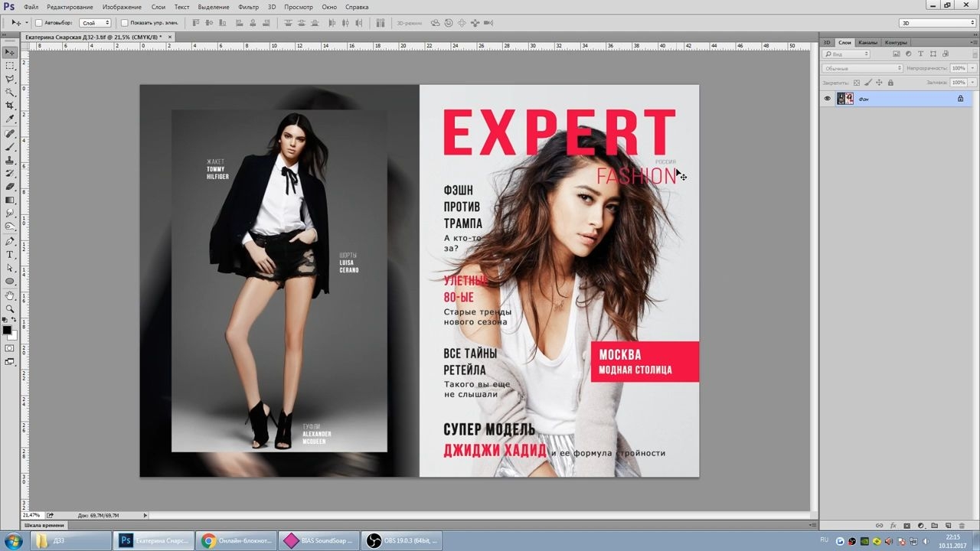Open the Слой auto-select dropdown
Image resolution: width=980 pixels, height=551 pixels.
tap(96, 23)
